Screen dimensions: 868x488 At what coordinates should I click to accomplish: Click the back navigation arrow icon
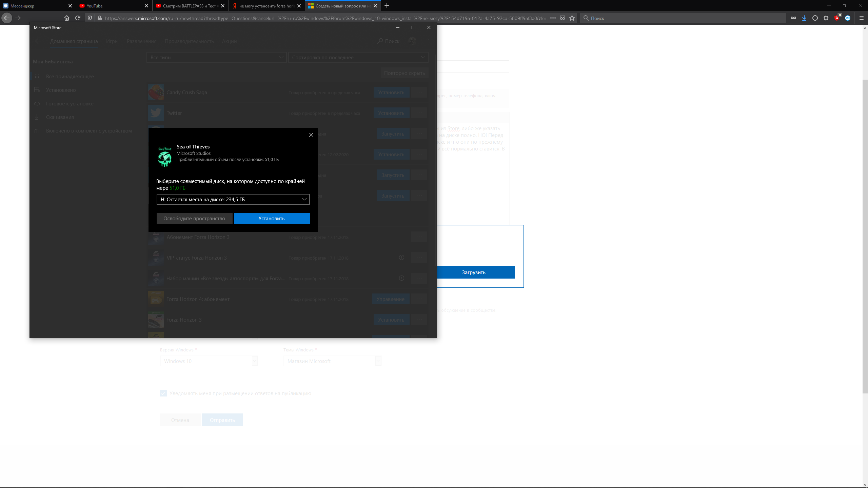tap(7, 18)
